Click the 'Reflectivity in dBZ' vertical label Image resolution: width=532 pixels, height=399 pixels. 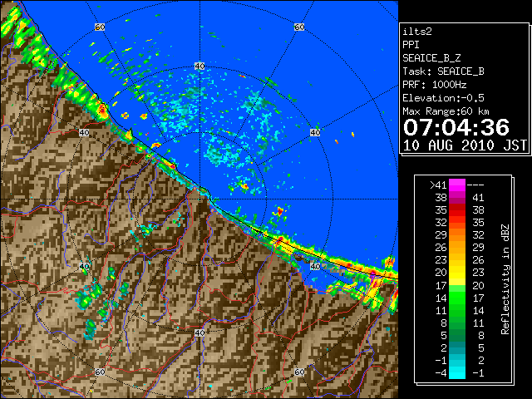505,279
